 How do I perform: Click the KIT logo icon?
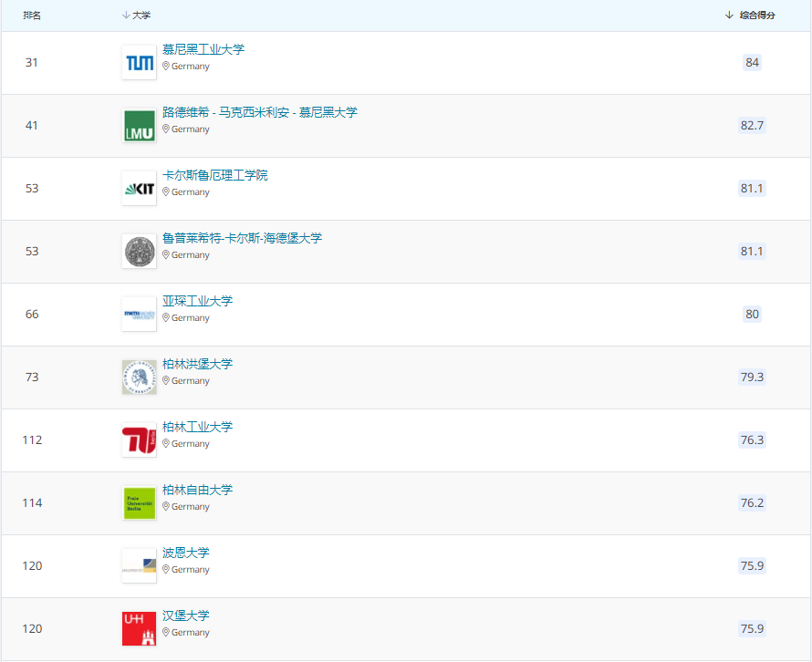click(139, 189)
